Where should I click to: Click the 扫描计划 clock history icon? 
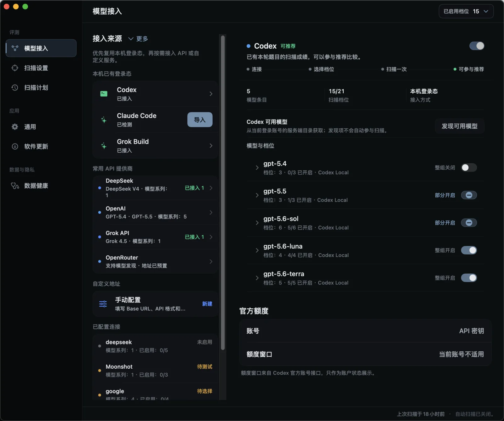[15, 87]
